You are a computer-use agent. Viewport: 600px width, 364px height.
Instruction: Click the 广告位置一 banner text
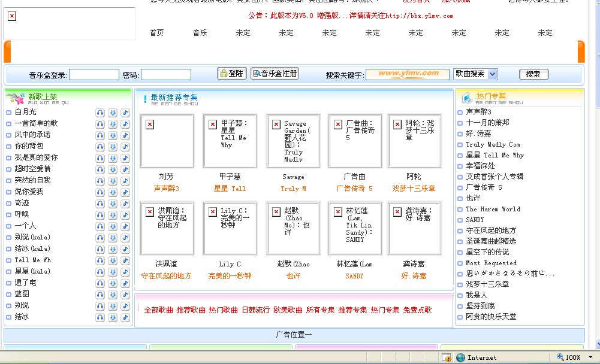pyautogui.click(x=294, y=335)
